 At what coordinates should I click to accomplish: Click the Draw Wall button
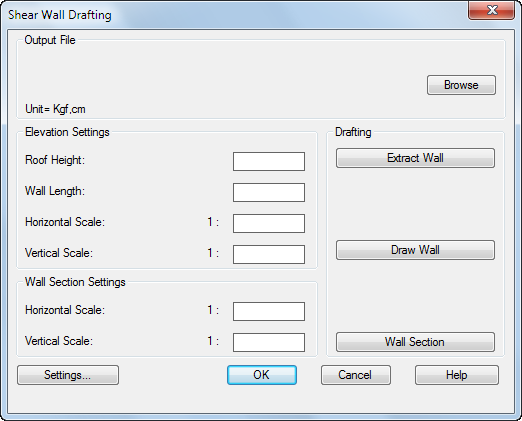click(415, 250)
